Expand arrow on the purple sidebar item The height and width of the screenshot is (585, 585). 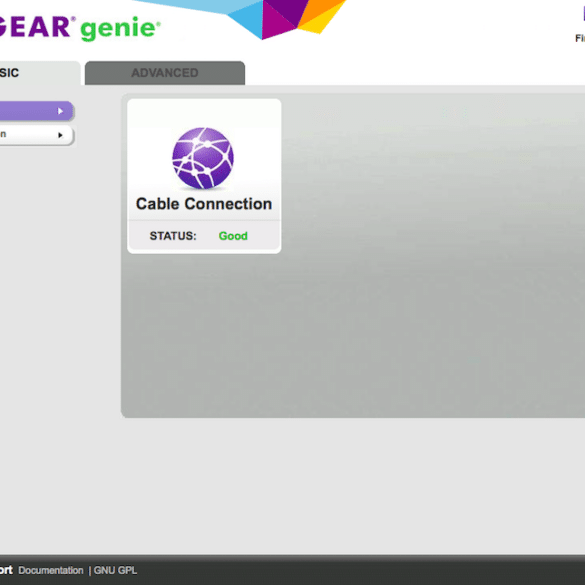pyautogui.click(x=60, y=111)
